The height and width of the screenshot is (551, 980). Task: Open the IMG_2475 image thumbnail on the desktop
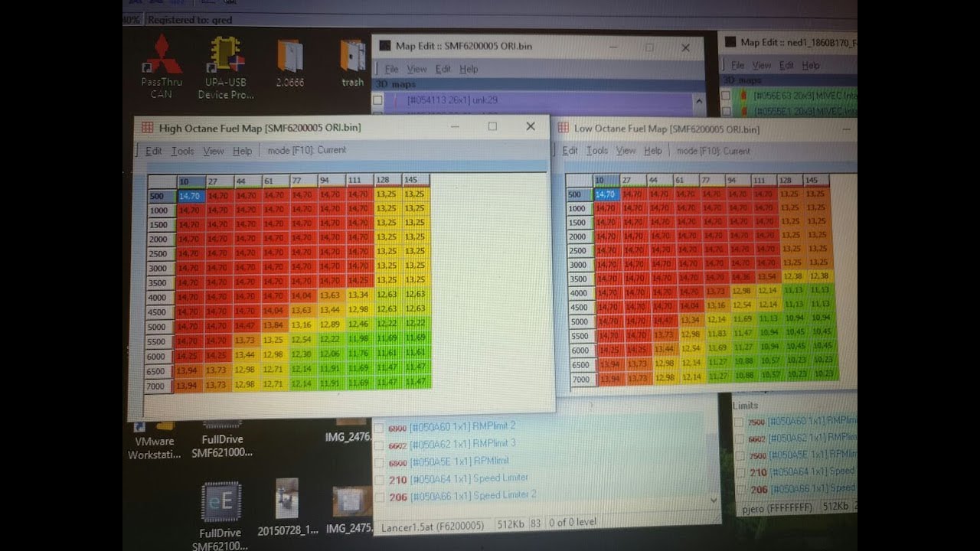pyautogui.click(x=351, y=510)
